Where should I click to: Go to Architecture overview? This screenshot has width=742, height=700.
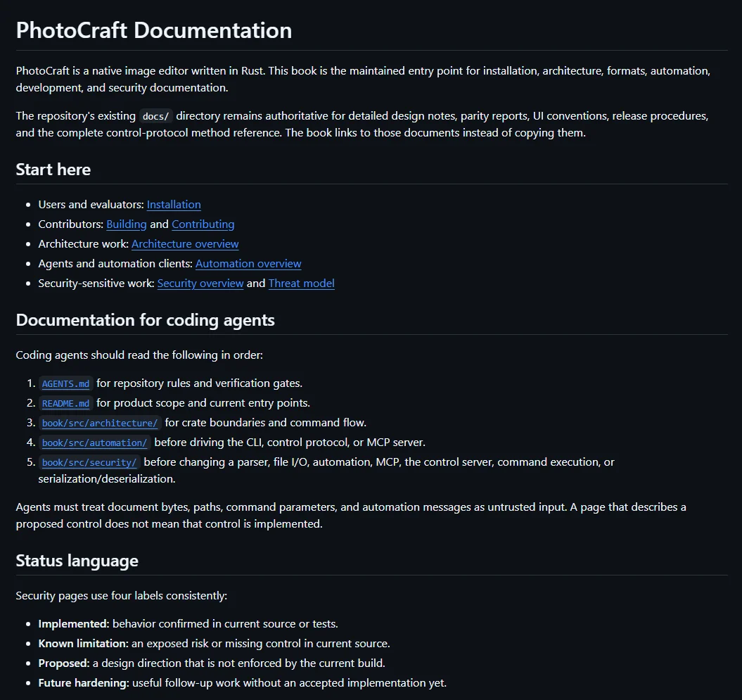(x=185, y=243)
